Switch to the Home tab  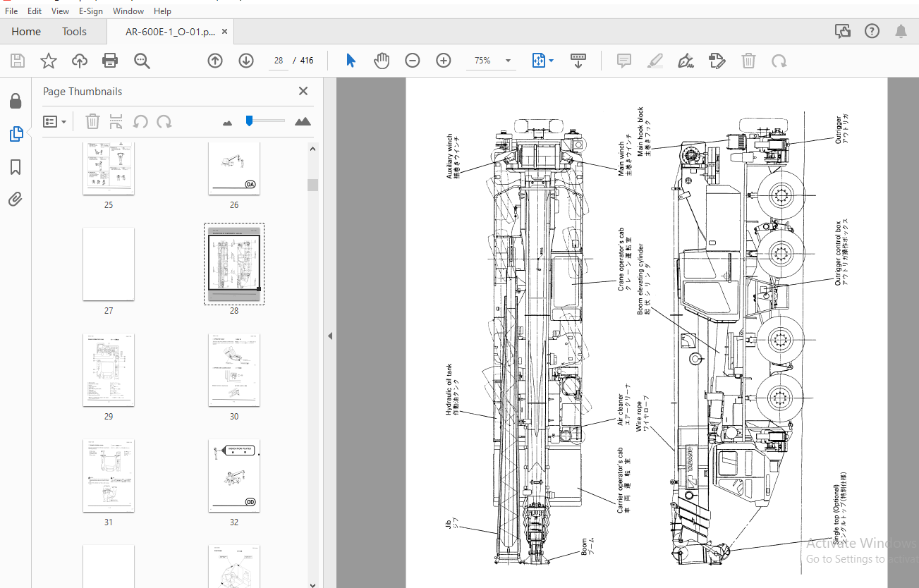(x=26, y=32)
